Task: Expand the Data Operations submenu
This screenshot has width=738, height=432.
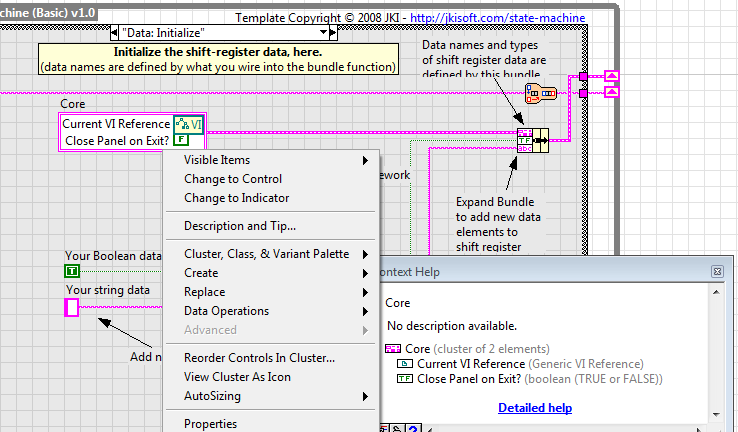Action: tap(273, 311)
